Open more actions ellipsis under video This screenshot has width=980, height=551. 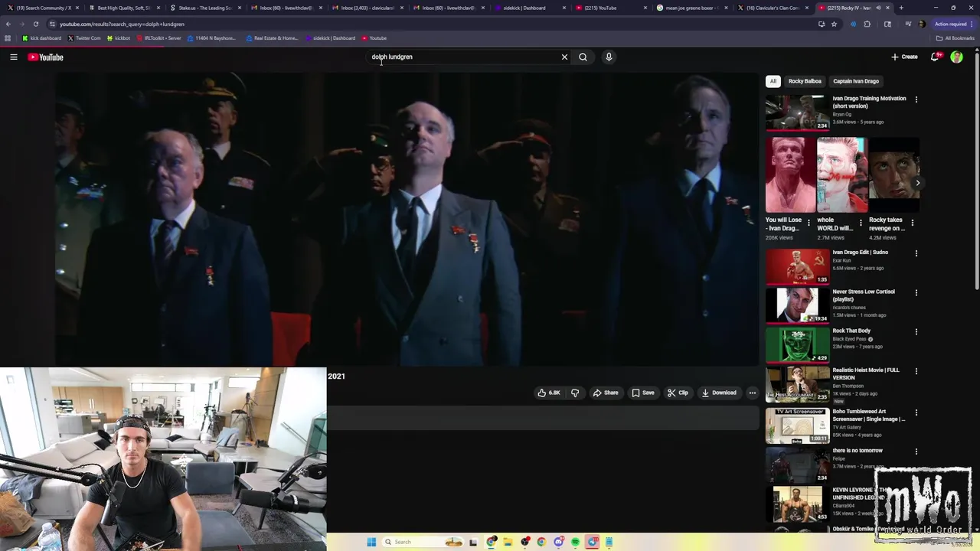(752, 393)
